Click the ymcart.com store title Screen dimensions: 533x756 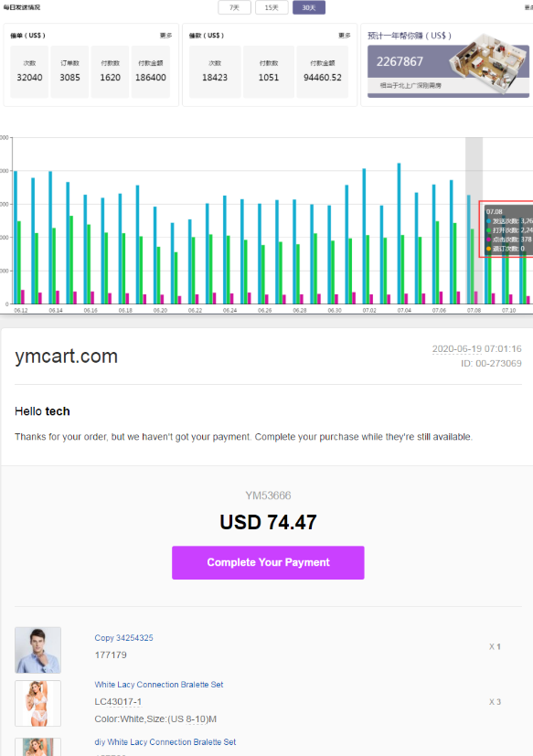[67, 357]
